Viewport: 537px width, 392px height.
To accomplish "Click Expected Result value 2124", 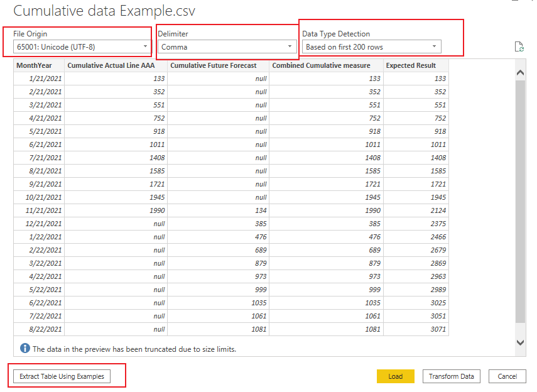I will [x=416, y=210].
